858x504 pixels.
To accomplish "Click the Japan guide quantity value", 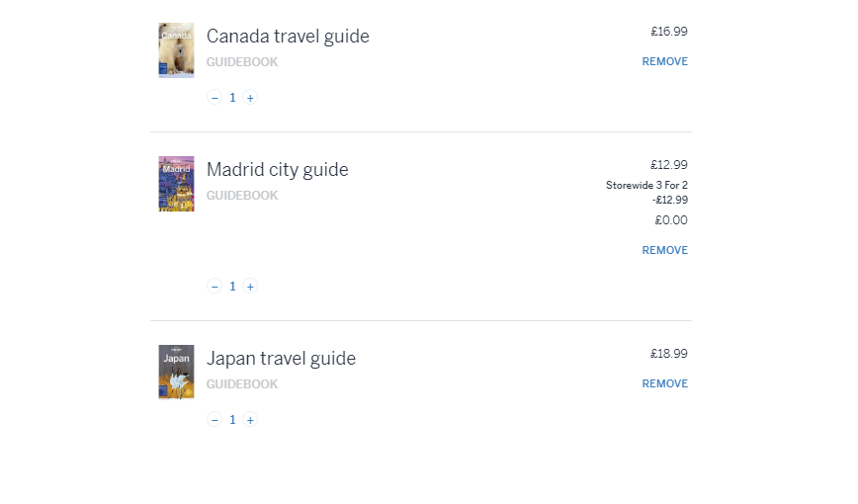I will pos(232,420).
